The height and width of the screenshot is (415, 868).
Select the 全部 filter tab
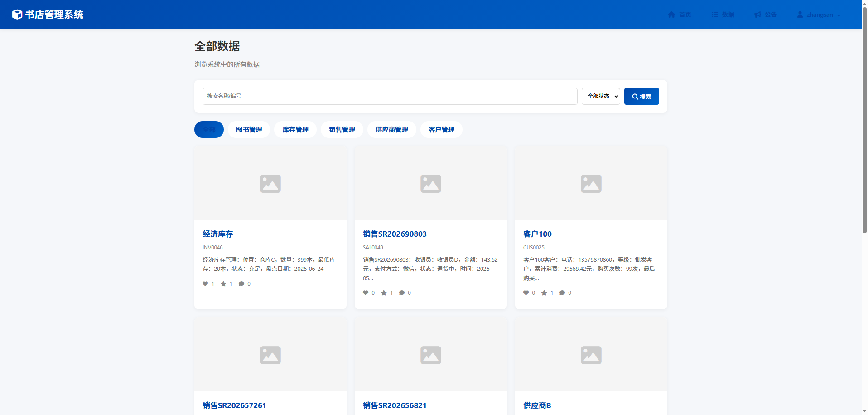(x=209, y=130)
